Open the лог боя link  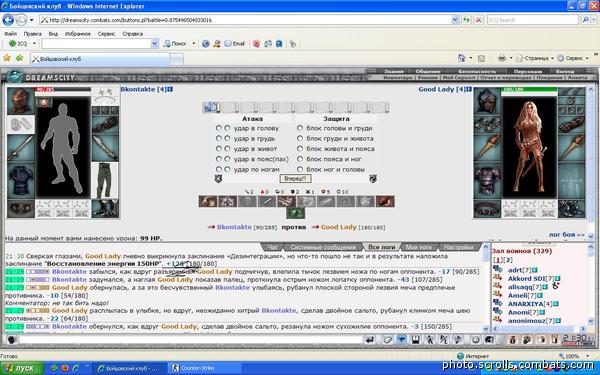click(x=566, y=235)
